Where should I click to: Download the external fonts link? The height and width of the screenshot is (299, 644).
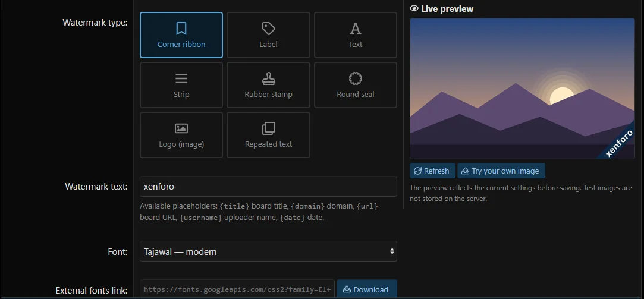[x=367, y=289]
